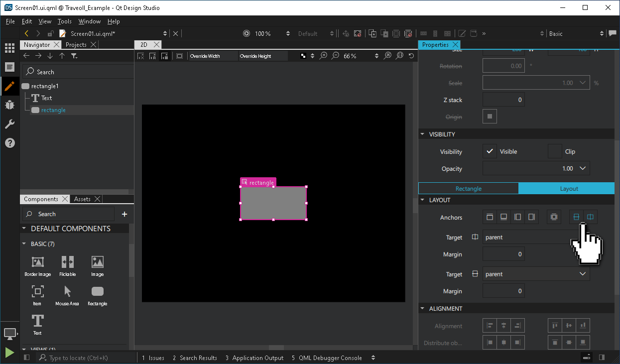
Task: Open the vertical anchor Target parent dropdown
Action: [x=583, y=273]
